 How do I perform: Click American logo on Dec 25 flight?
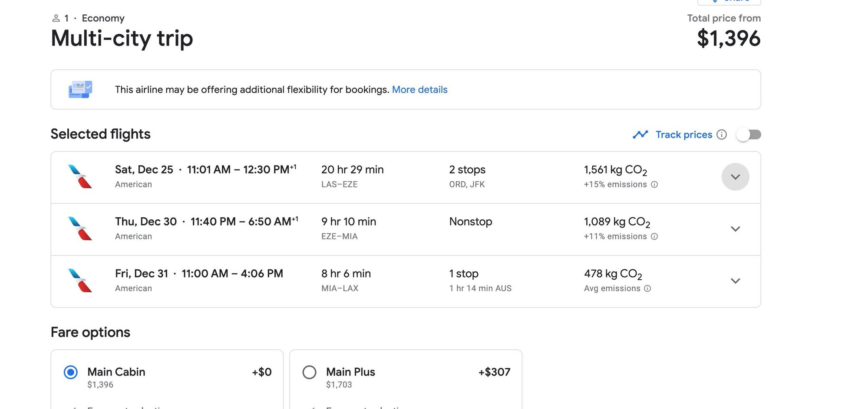[80, 177]
